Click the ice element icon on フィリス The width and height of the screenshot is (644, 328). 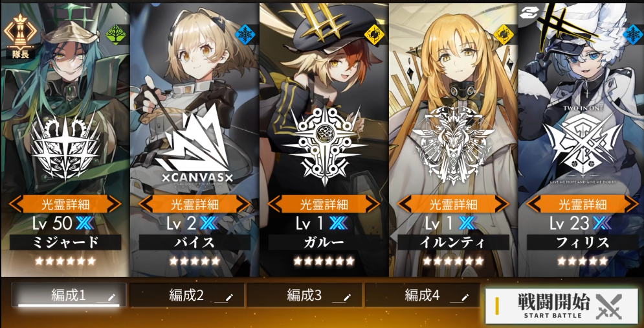click(x=632, y=34)
